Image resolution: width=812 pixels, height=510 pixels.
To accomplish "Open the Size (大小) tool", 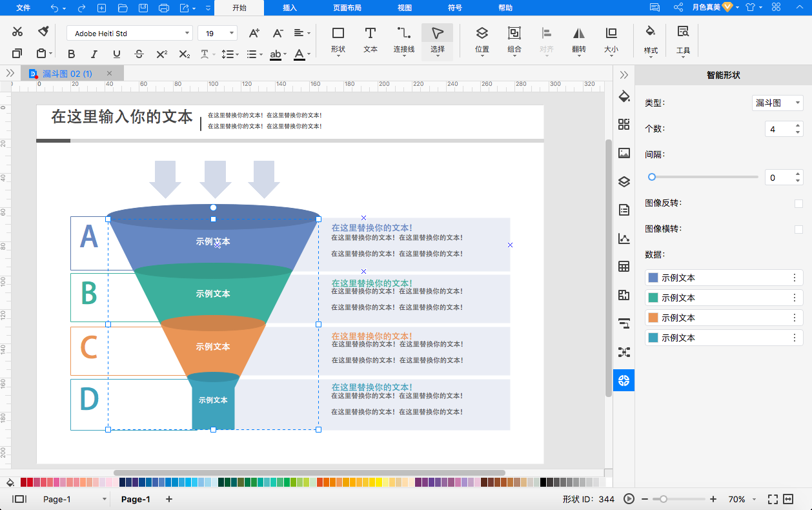I will (611, 40).
